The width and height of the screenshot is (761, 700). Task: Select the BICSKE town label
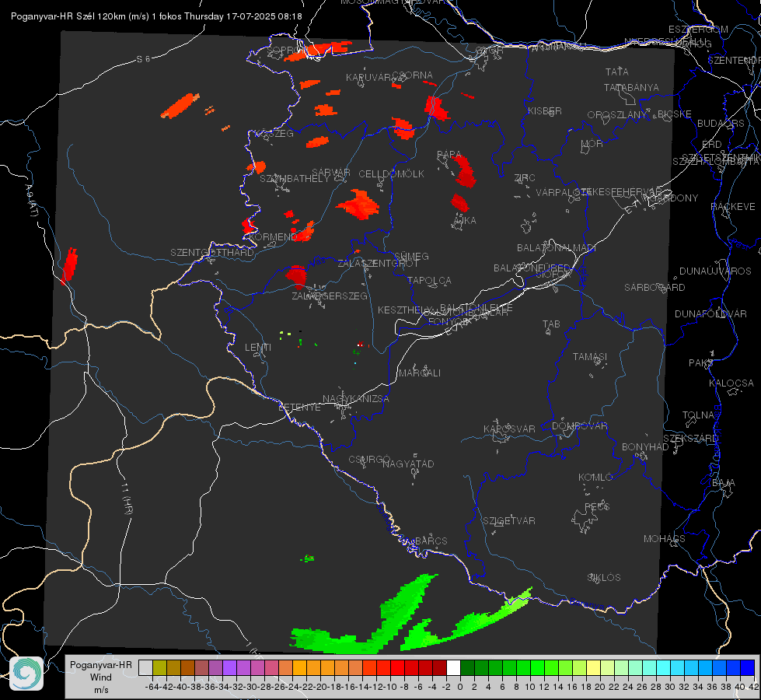(x=674, y=114)
